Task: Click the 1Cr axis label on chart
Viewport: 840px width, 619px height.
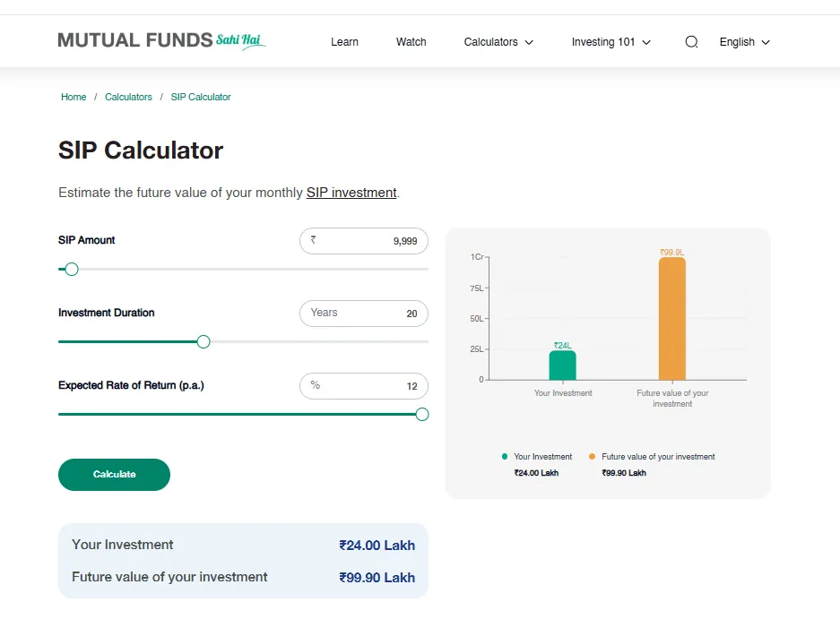Action: [x=477, y=257]
